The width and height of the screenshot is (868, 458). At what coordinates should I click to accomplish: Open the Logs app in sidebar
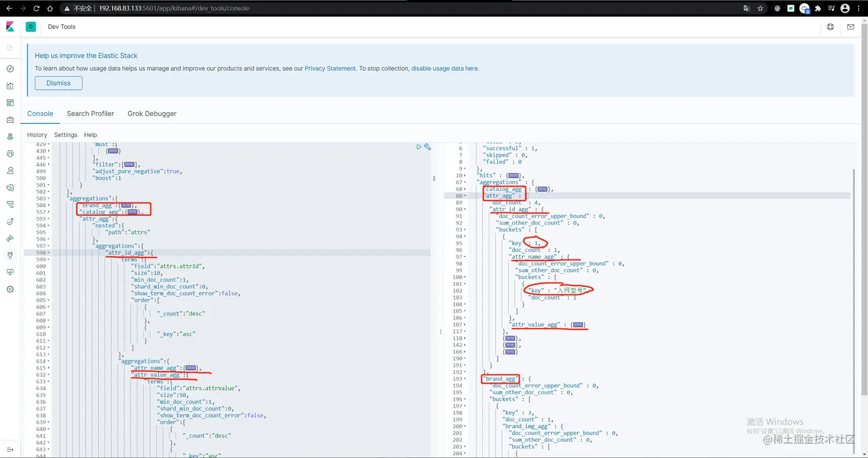pos(10,187)
